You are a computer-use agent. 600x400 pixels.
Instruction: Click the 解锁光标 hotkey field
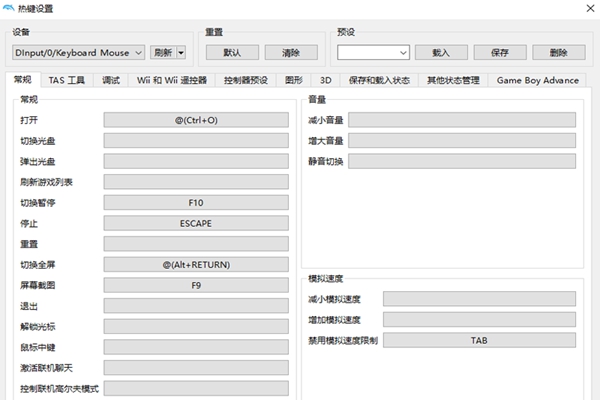196,327
